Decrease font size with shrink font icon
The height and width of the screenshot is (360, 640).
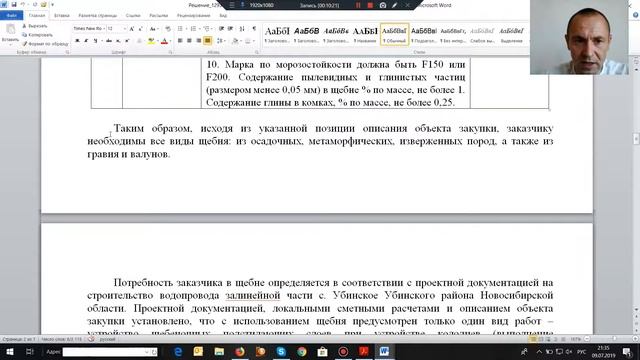[x=141, y=29]
